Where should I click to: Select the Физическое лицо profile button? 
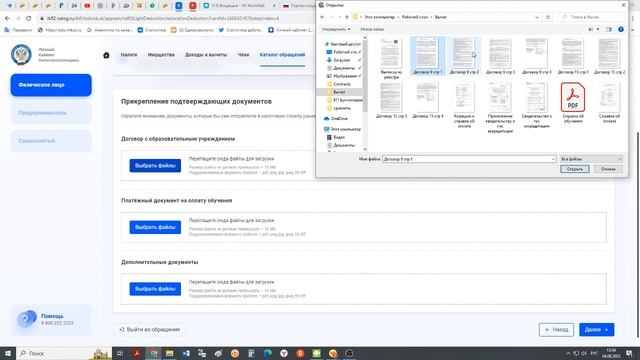[51, 85]
